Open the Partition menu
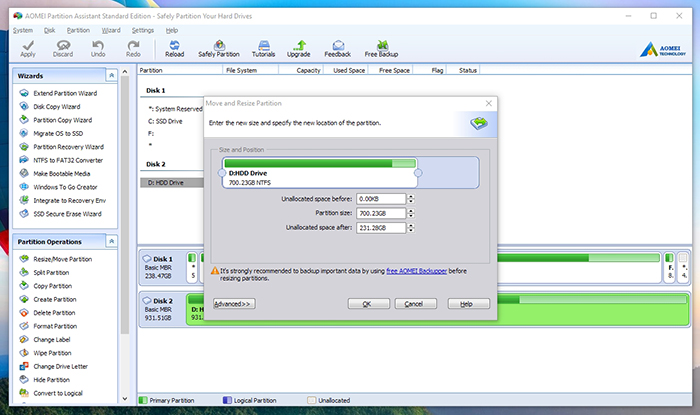 (x=78, y=30)
